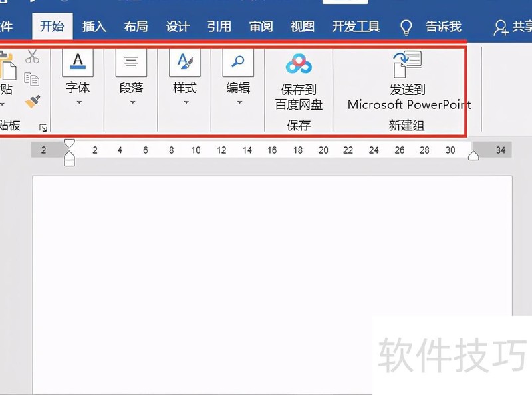The image size is (532, 395).
Task: Click Send to Microsoft PowerPoint icon
Action: coord(408,65)
